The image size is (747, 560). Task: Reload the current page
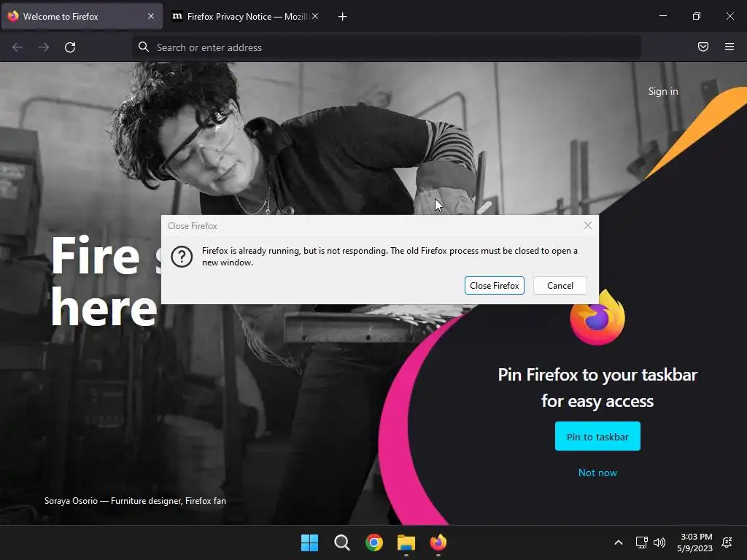coord(70,47)
